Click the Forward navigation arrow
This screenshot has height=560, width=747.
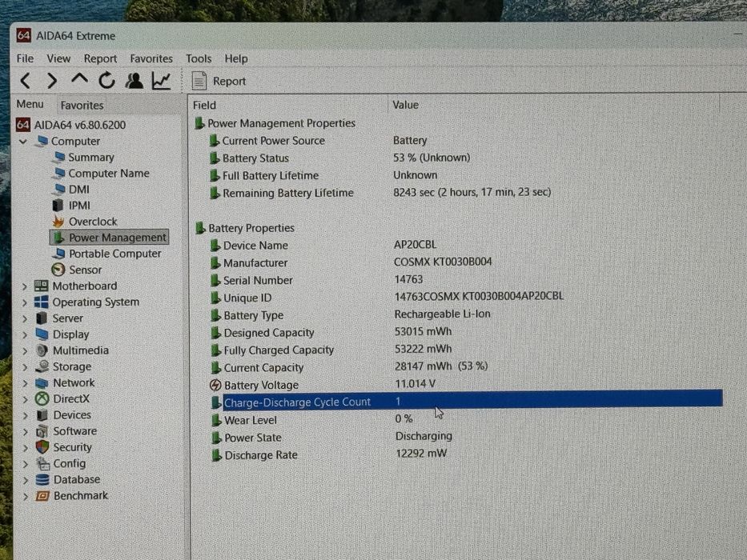tap(52, 81)
